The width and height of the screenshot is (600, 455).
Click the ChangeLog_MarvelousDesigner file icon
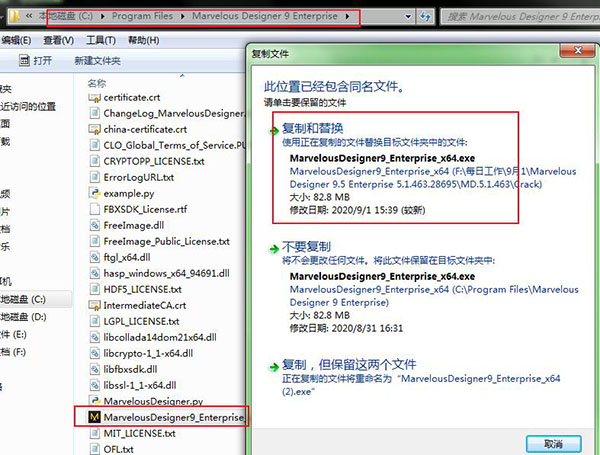(94, 113)
